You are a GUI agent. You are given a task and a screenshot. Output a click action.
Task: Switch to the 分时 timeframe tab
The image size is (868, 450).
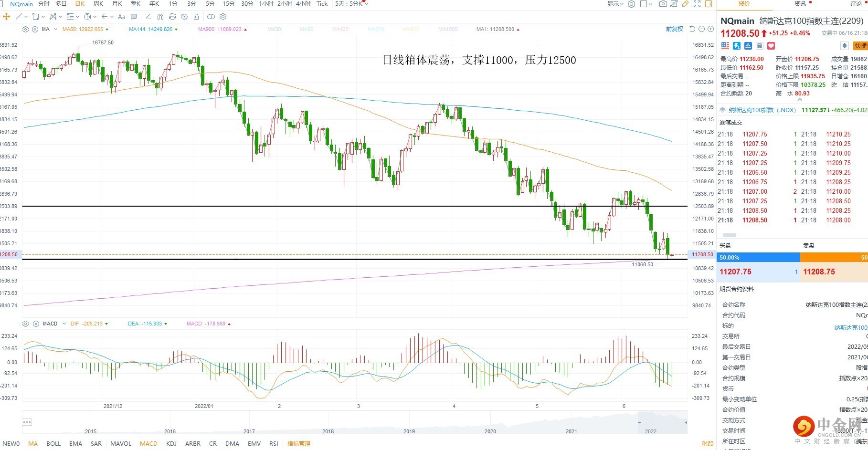coord(43,4)
